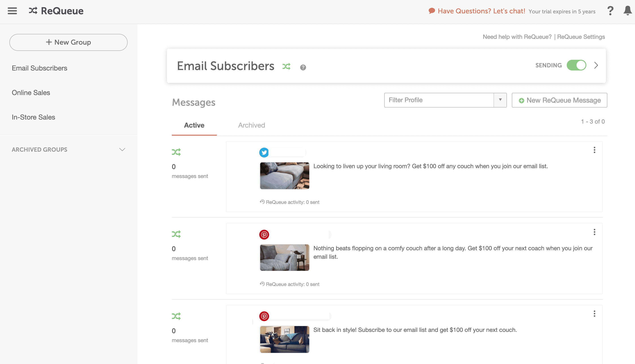This screenshot has height=364, width=635.
Task: Click the New Group button
Action: point(68,42)
